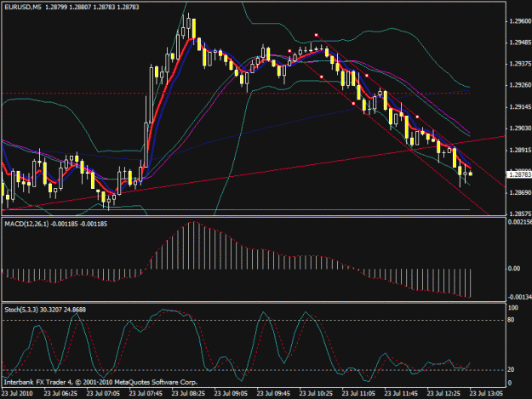This screenshot has width=532, height=399.
Task: Select the 1.29145 price axis label
Action: pos(520,107)
